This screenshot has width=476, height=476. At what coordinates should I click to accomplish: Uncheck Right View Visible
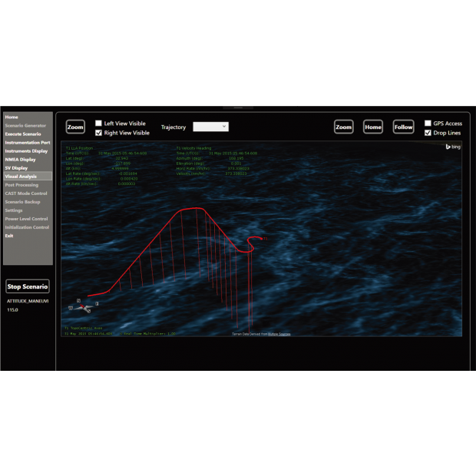tap(98, 133)
